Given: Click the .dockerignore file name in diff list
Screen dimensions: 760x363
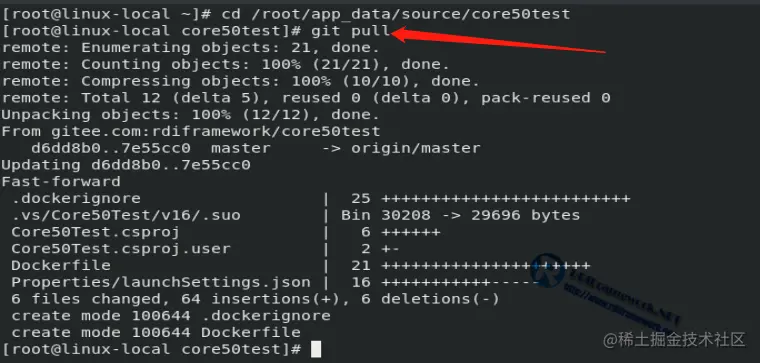Looking at the screenshot, I should [x=76, y=199].
